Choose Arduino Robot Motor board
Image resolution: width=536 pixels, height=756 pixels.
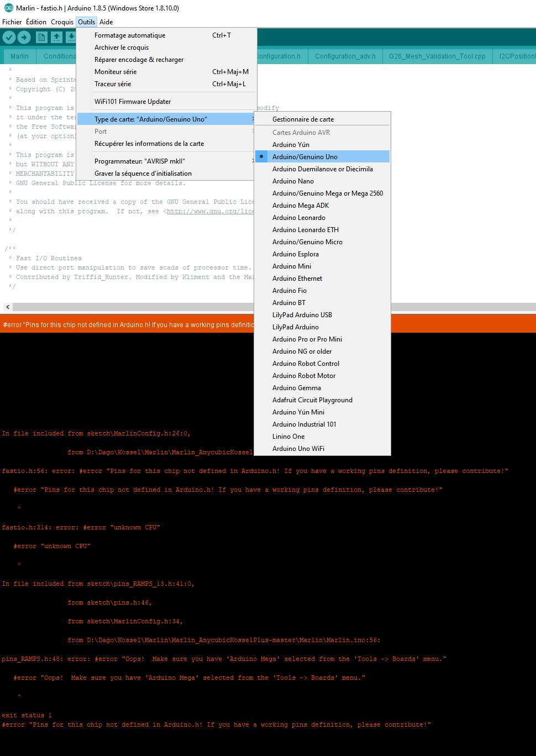pos(322,376)
